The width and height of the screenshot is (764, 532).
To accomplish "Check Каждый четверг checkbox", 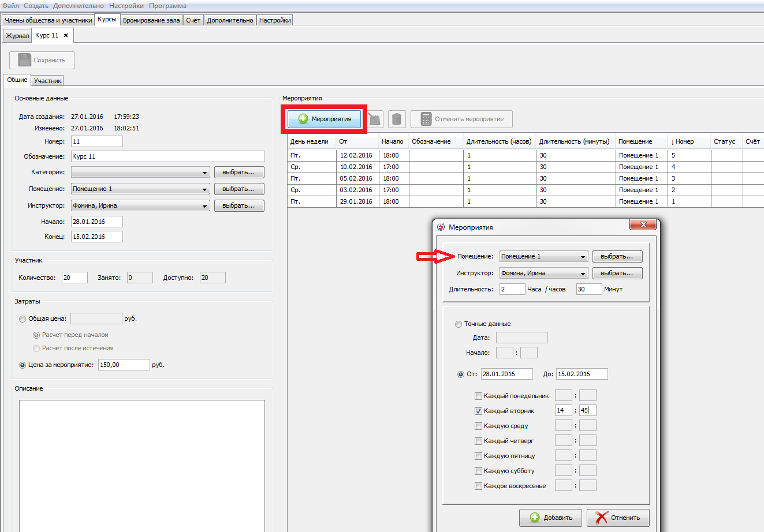I will point(478,441).
